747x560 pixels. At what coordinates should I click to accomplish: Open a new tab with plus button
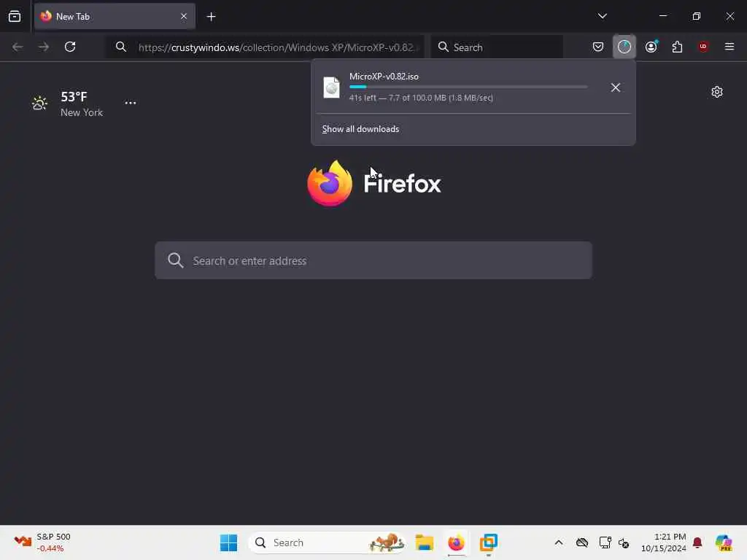coord(211,17)
